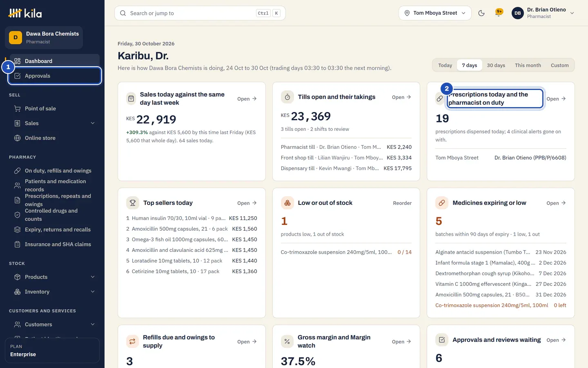Toggle dark mode moon icon
This screenshot has width=588, height=368.
click(481, 13)
